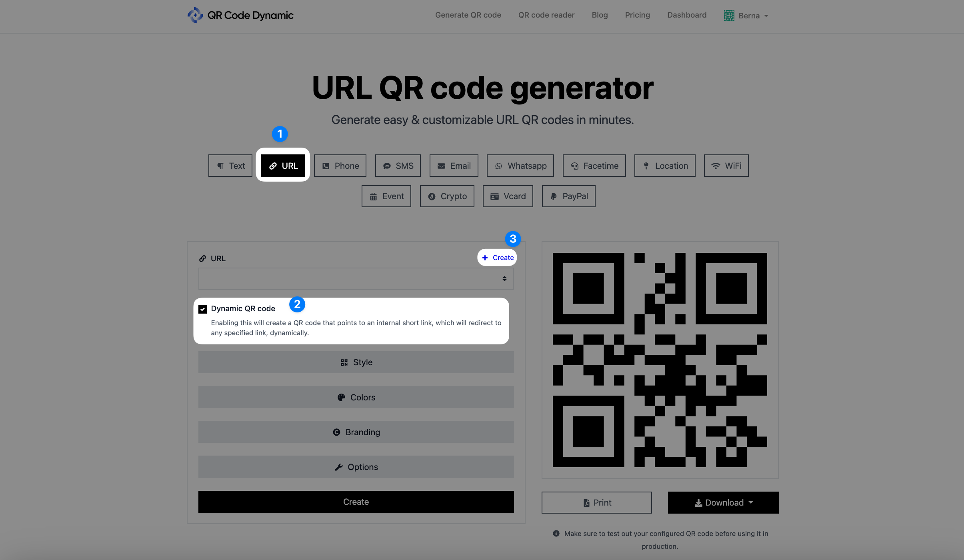Click the URL tab icon
This screenshot has width=964, height=560.
click(273, 165)
